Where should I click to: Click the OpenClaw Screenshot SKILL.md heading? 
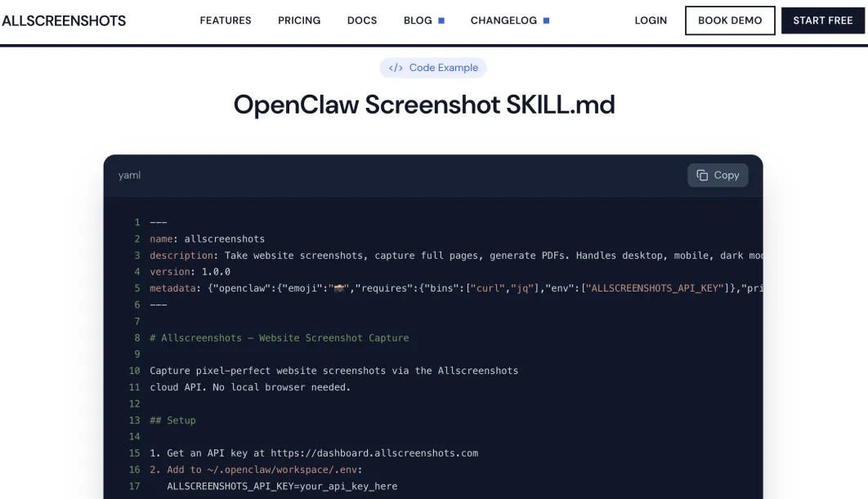tap(424, 105)
